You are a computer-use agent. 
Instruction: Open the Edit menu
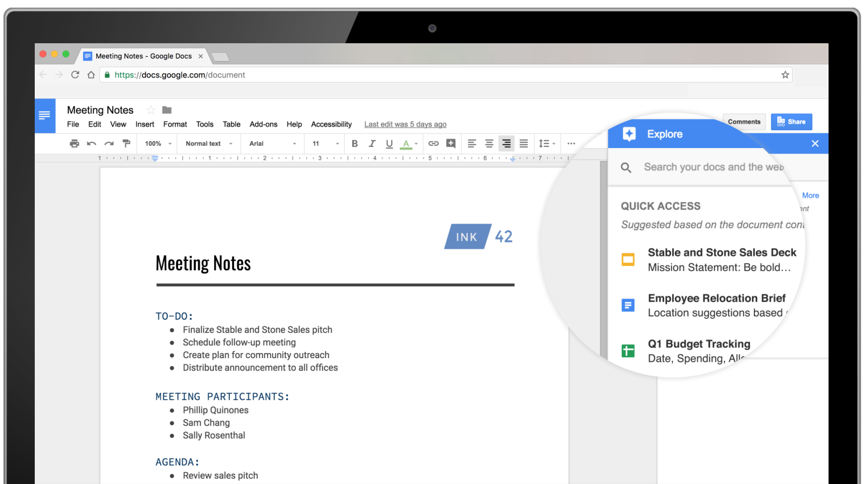coord(94,124)
